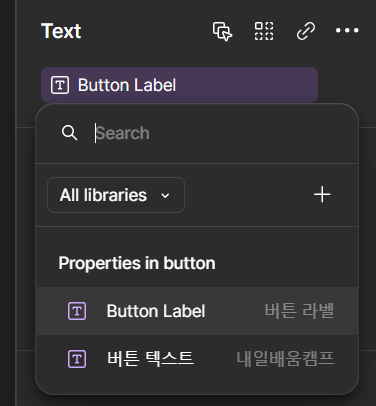Click the Text section title
This screenshot has height=406, width=376.
tap(61, 31)
